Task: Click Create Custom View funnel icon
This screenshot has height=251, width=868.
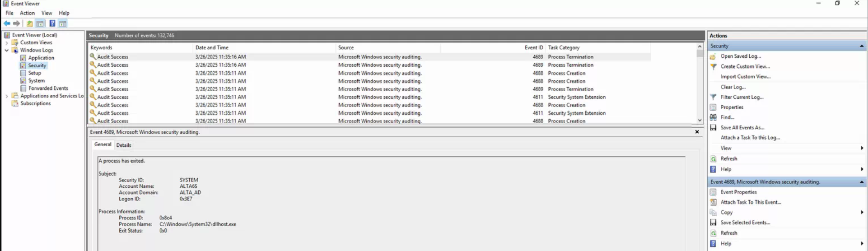Action: pyautogui.click(x=713, y=66)
